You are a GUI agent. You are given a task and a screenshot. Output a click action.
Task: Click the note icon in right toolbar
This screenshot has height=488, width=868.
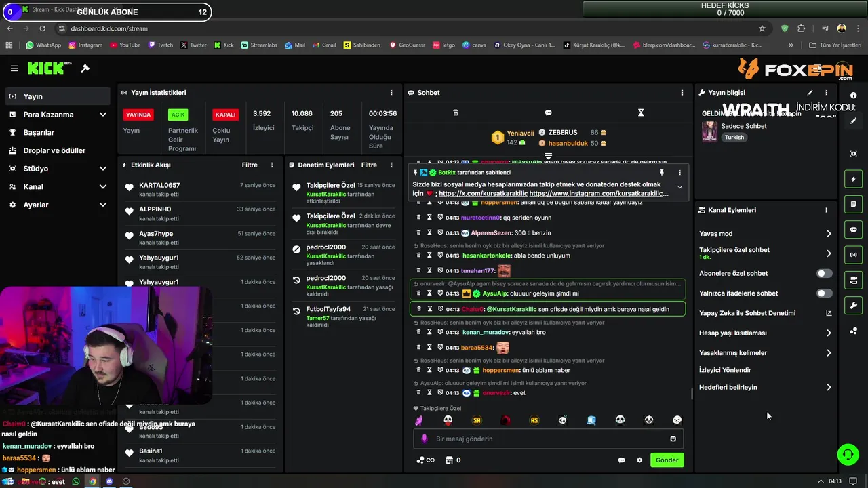(853, 204)
